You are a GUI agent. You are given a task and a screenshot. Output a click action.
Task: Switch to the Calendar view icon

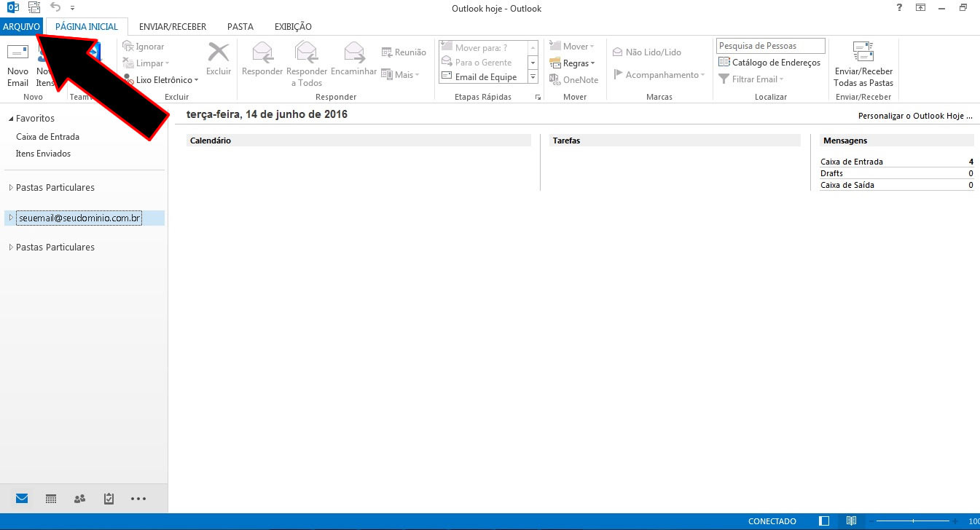pyautogui.click(x=50, y=498)
